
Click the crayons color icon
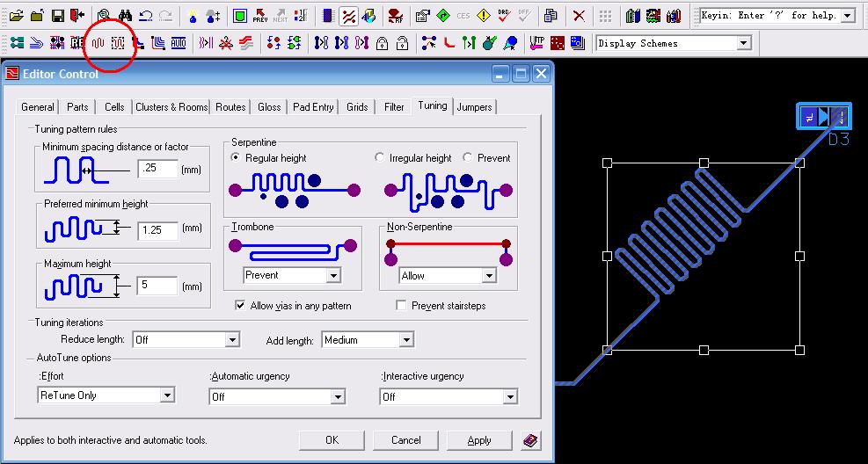click(x=674, y=16)
